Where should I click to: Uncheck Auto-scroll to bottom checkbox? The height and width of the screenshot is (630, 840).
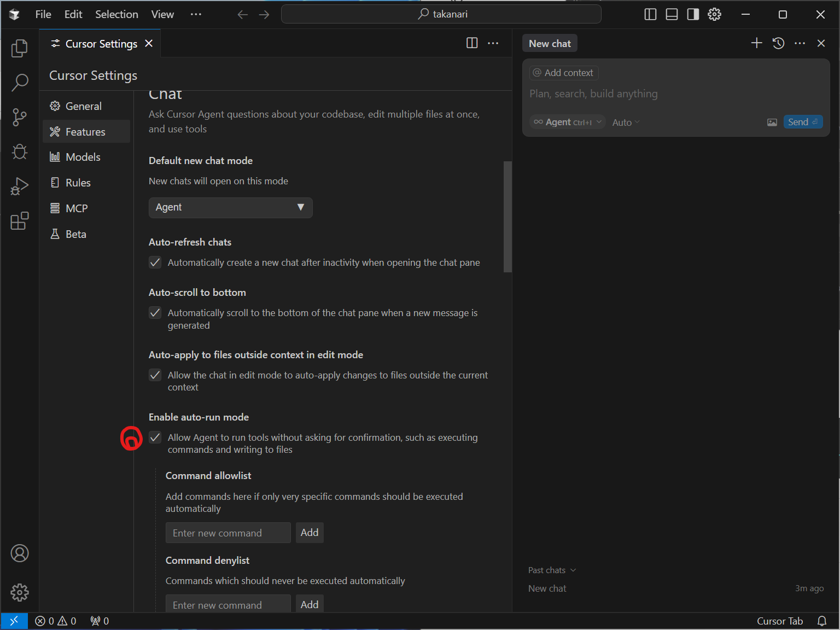(155, 313)
